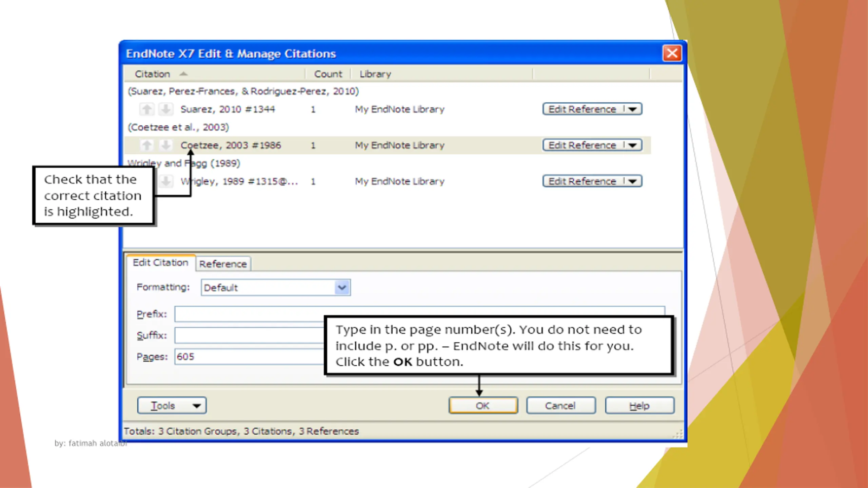
Task: Click My EndNote Library in Suarez row
Action: 399,109
